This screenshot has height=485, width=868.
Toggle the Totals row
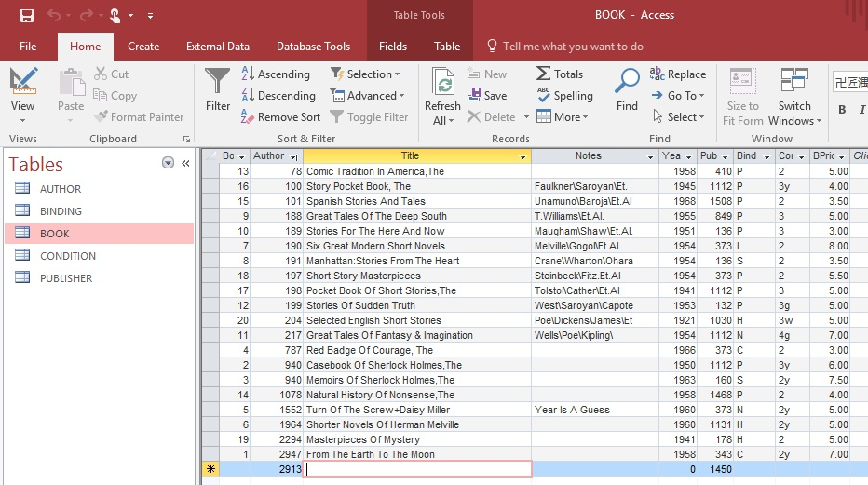tap(560, 74)
